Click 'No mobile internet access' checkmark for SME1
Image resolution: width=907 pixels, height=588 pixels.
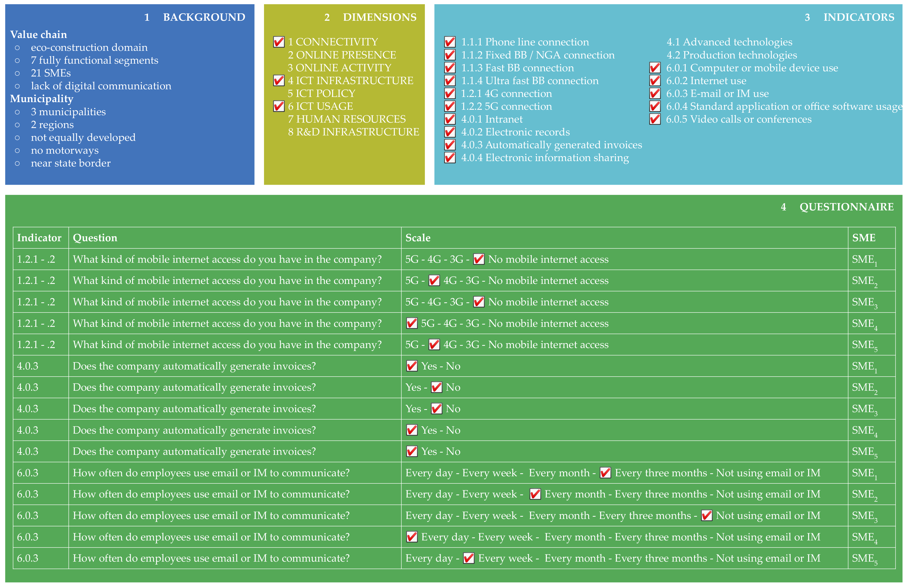coord(479,259)
